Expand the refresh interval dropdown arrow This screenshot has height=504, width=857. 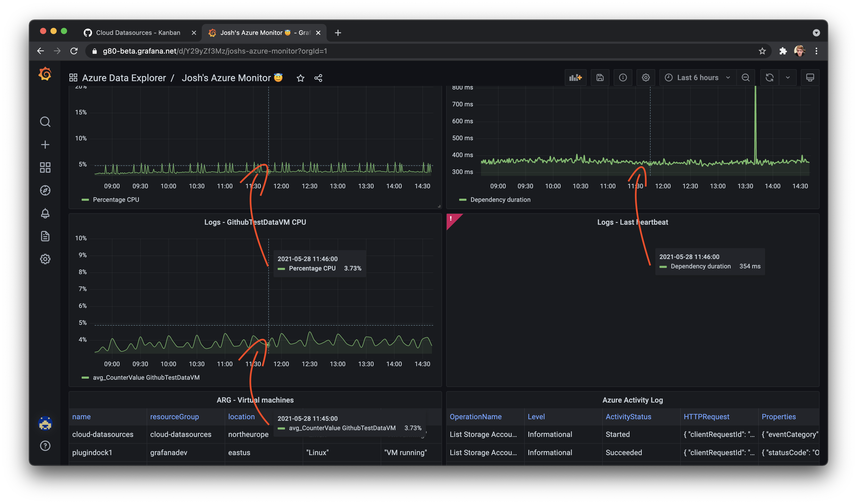pos(788,78)
